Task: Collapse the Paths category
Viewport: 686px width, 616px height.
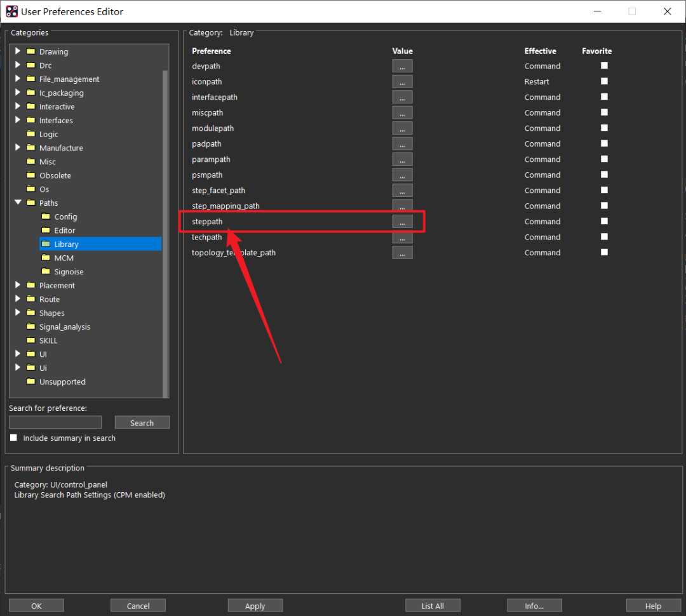Action: [x=18, y=203]
